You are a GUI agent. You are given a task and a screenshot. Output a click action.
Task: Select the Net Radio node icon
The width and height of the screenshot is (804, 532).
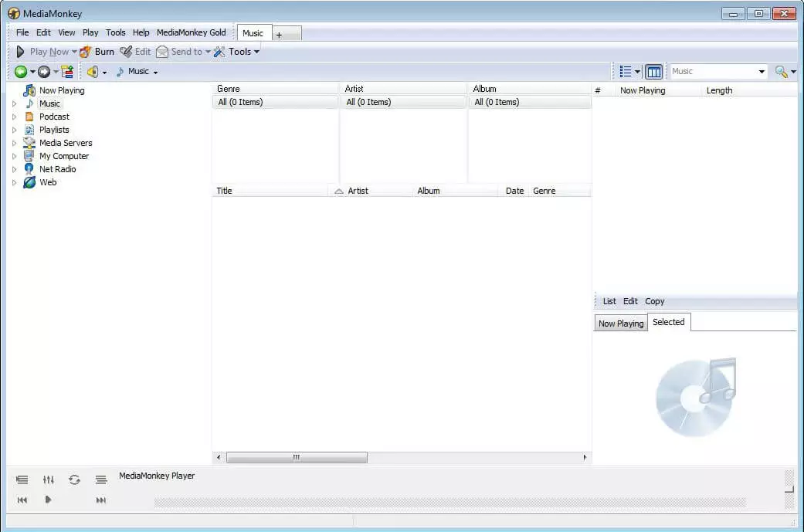[29, 169]
